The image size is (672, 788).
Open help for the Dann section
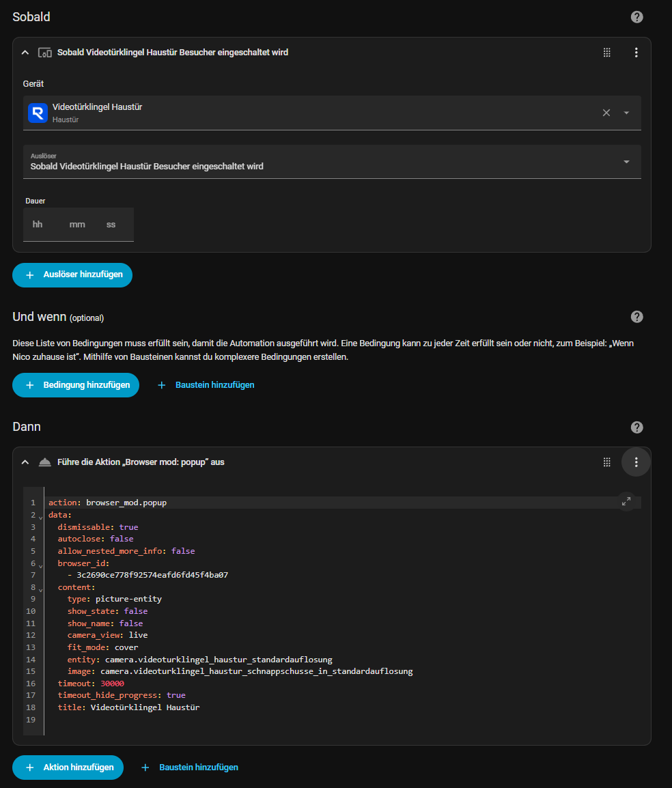pyautogui.click(x=636, y=427)
